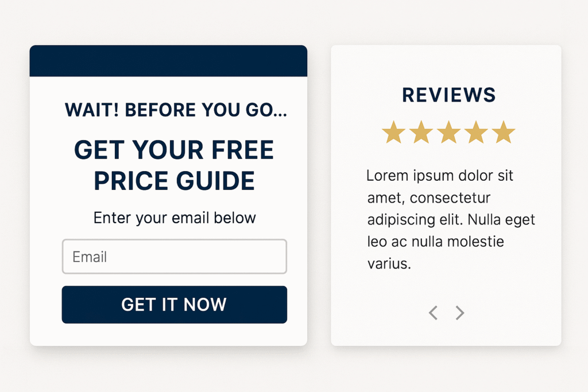Click the left chevron arrow below the review
Viewport: 588px width, 392px height.
coord(434,313)
